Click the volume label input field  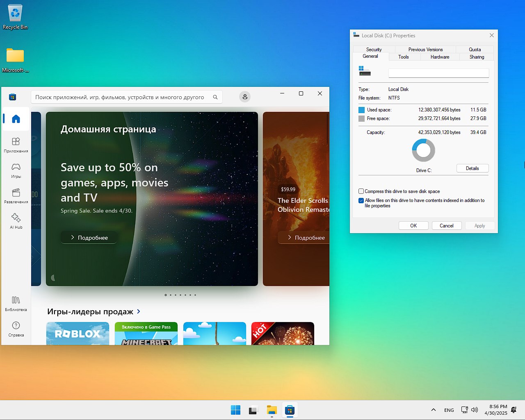click(438, 73)
